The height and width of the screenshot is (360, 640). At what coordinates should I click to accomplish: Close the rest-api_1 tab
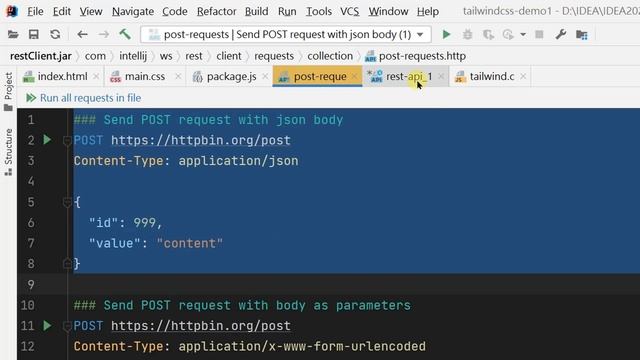[441, 76]
